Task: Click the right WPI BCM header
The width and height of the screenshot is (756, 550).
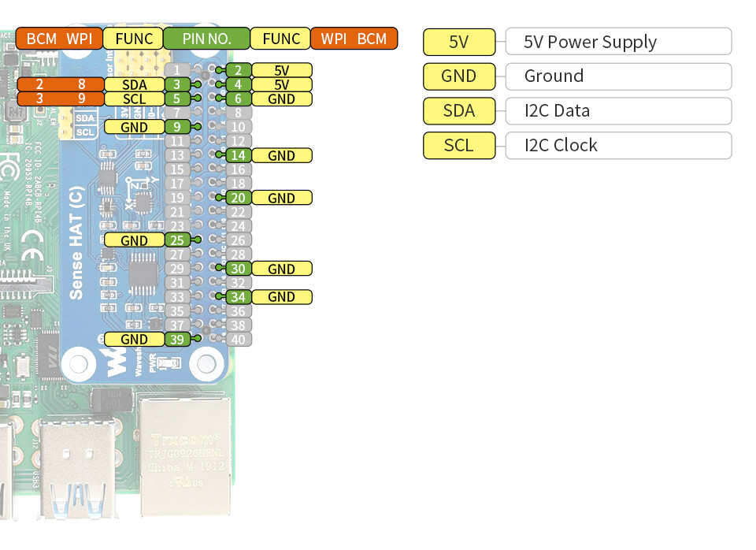Action: (x=354, y=39)
